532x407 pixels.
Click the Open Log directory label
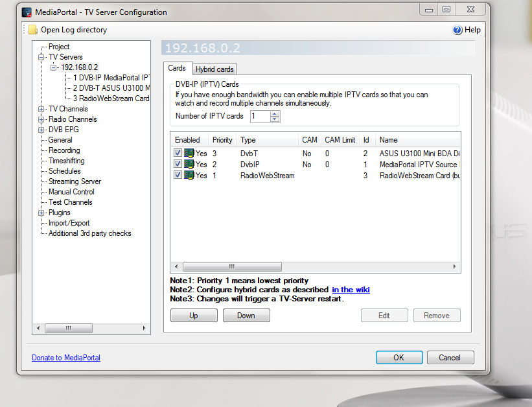pyautogui.click(x=74, y=30)
